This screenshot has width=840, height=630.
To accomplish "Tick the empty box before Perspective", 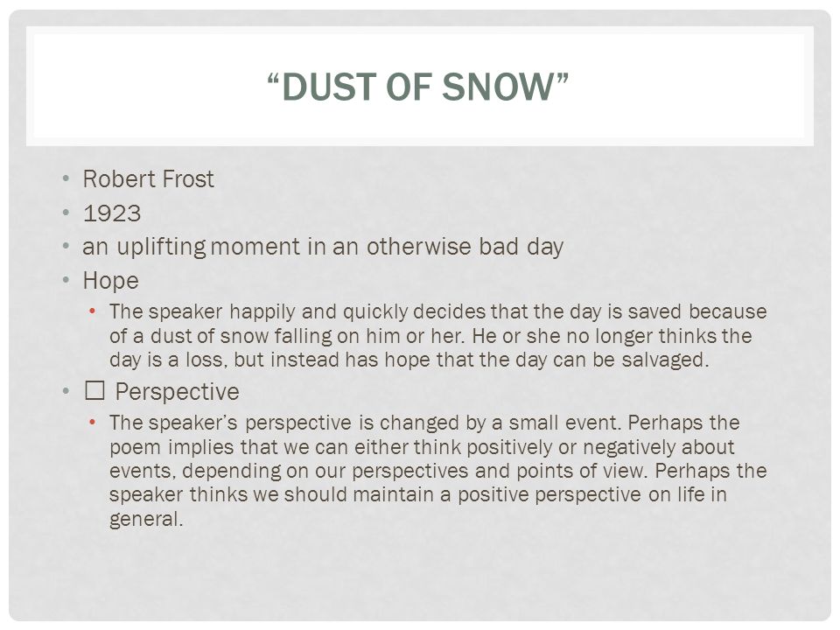I will point(94,390).
